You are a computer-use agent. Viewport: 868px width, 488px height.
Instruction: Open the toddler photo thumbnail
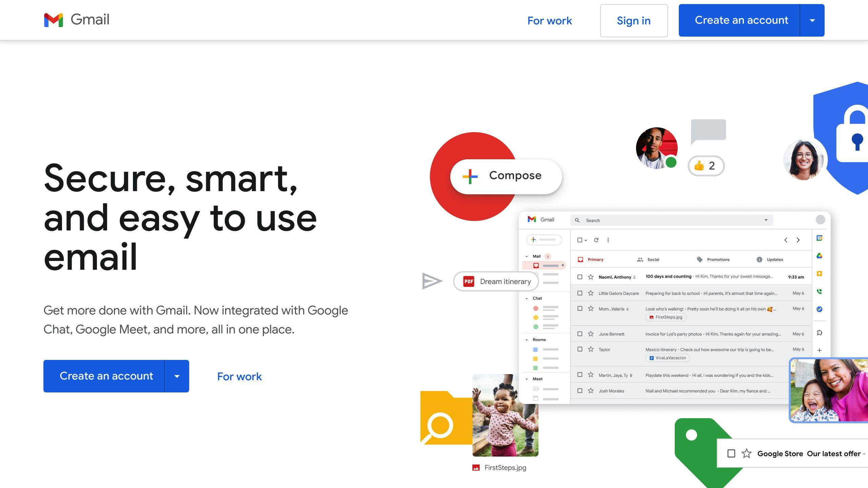click(x=505, y=415)
